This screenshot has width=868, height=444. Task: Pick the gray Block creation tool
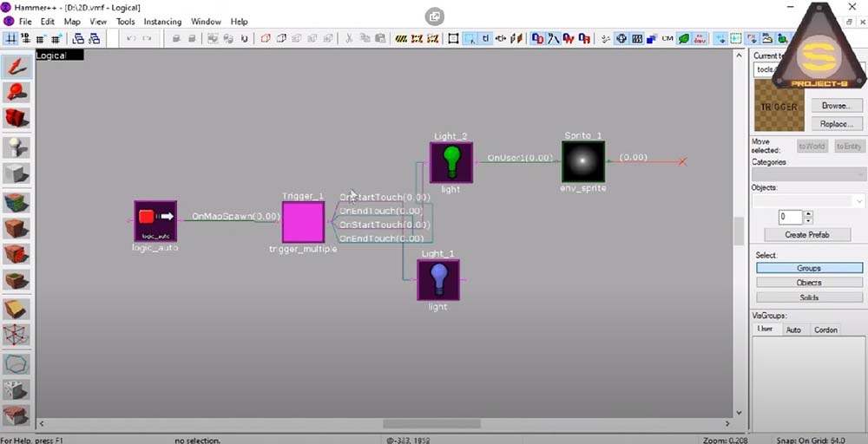16,174
